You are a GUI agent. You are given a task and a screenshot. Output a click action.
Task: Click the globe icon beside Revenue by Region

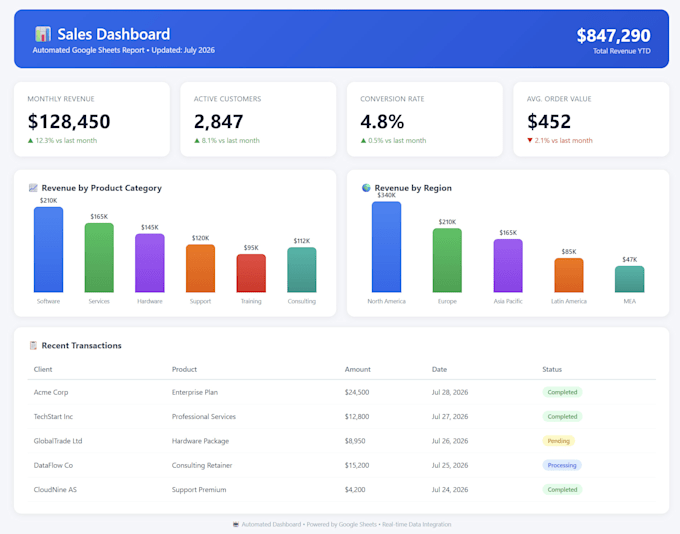tap(366, 188)
